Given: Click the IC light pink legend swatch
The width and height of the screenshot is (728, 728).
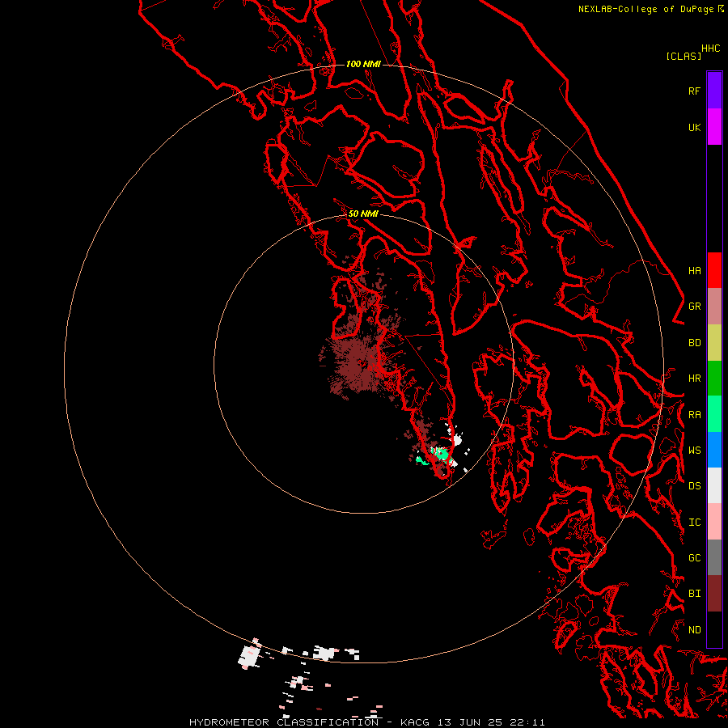Looking at the screenshot, I should click(714, 522).
